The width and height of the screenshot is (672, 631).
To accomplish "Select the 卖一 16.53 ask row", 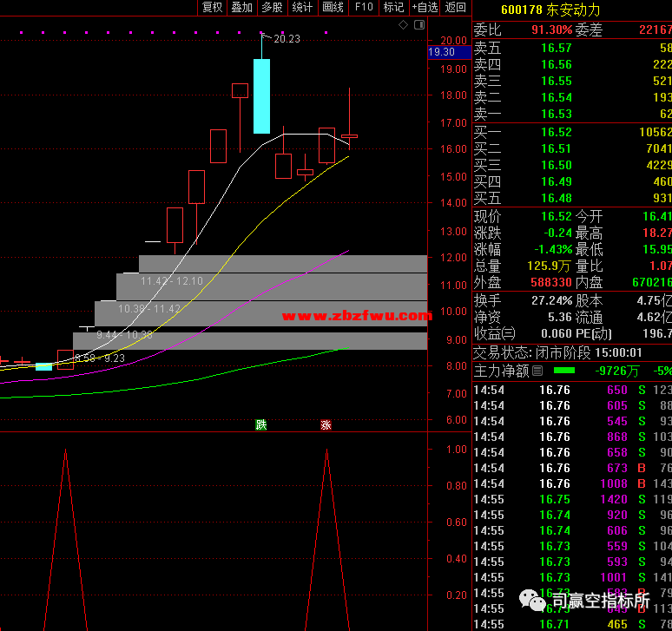I will coord(572,114).
